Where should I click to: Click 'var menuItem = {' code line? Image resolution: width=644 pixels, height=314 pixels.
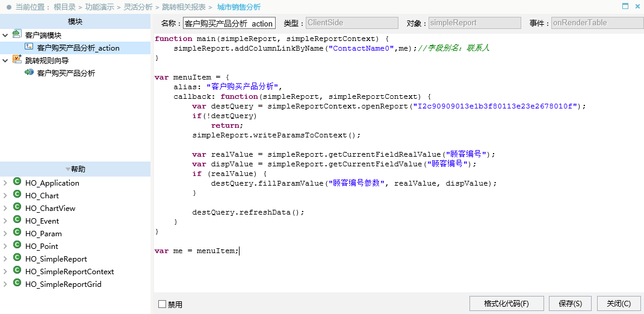191,77
